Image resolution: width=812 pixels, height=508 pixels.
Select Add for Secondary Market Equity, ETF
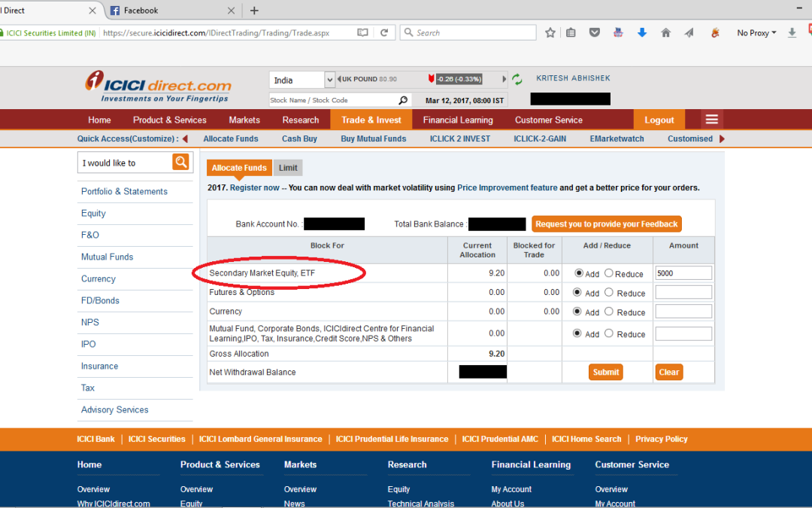point(579,273)
